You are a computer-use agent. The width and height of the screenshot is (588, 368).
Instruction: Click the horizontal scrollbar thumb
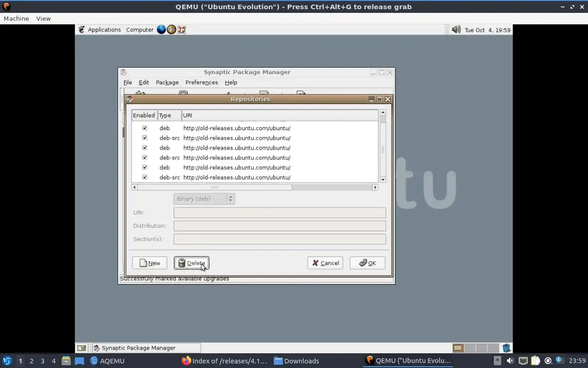215,187
